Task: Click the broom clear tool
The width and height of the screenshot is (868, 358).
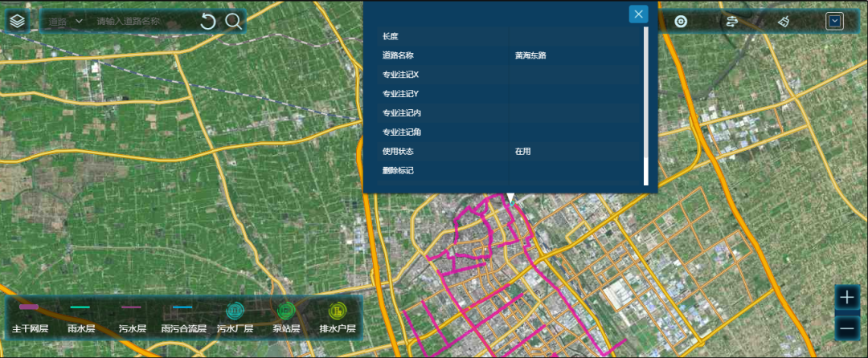Action: pyautogui.click(x=784, y=22)
